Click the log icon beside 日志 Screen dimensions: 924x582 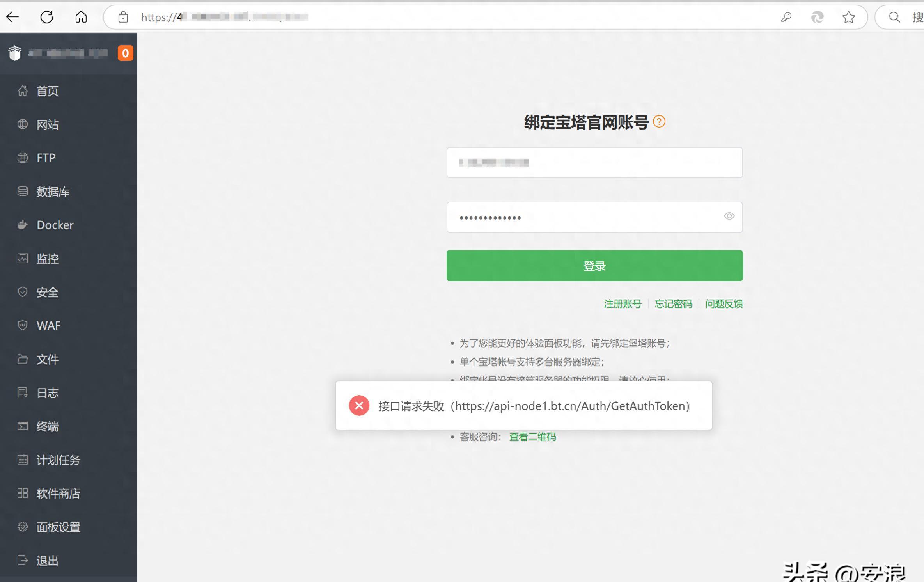tap(23, 392)
